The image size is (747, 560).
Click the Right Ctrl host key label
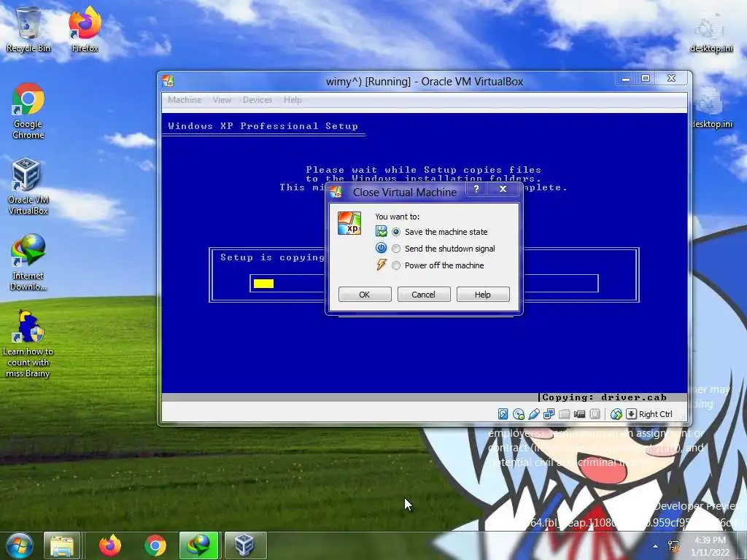point(656,414)
